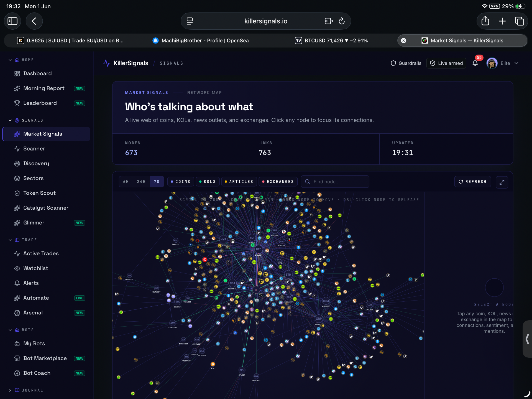The width and height of the screenshot is (532, 399).
Task: Click the KillerSignals pulse logo
Action: [106, 63]
